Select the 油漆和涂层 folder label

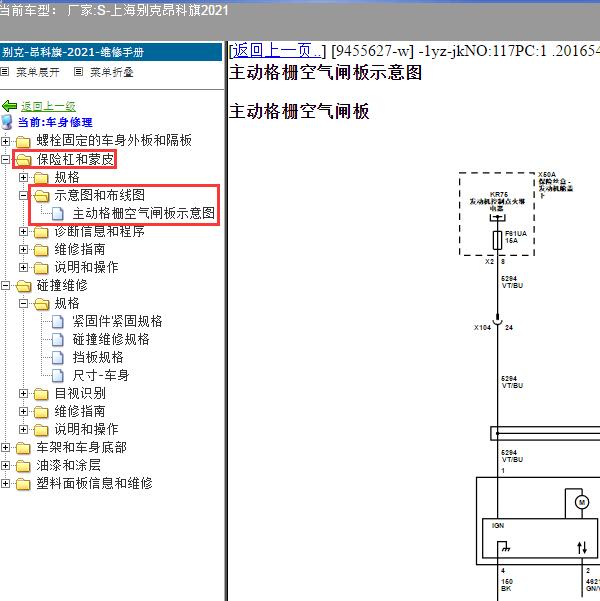[x=69, y=465]
